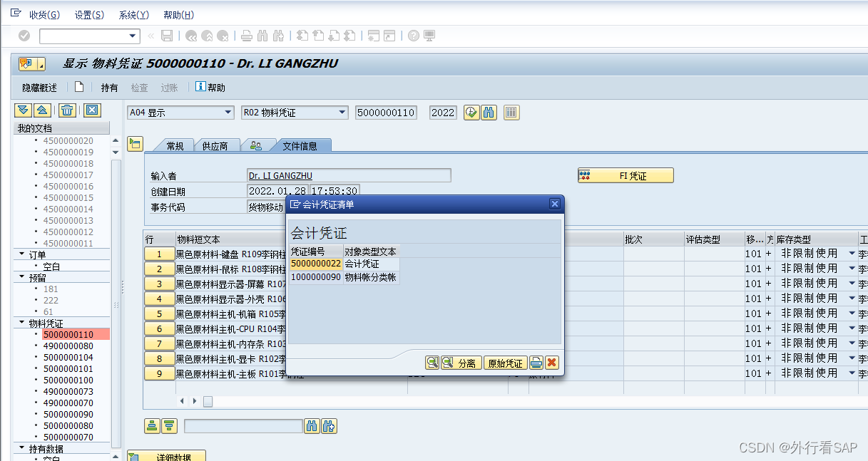868x461 pixels.
Task: Collapse the 预留 tree node
Action: click(21, 278)
